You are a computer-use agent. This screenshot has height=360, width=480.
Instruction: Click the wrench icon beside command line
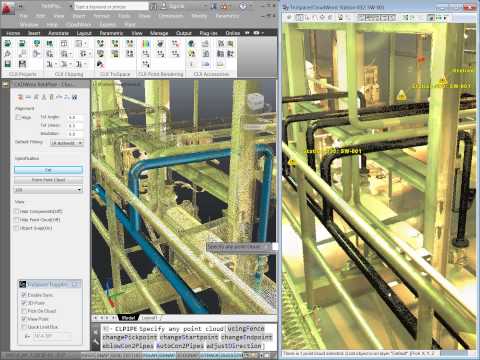coord(96,342)
